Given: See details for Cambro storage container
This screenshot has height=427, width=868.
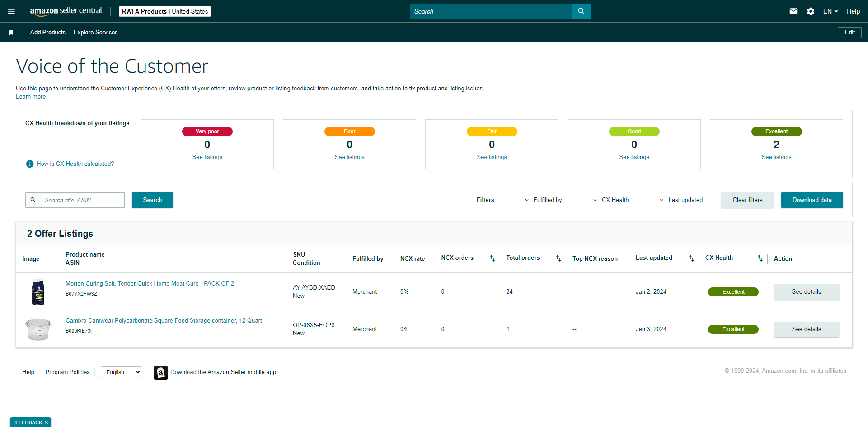Looking at the screenshot, I should point(807,329).
